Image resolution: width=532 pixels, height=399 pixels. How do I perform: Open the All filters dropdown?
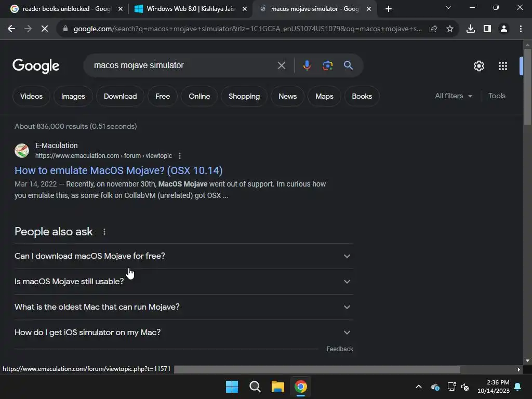453,96
